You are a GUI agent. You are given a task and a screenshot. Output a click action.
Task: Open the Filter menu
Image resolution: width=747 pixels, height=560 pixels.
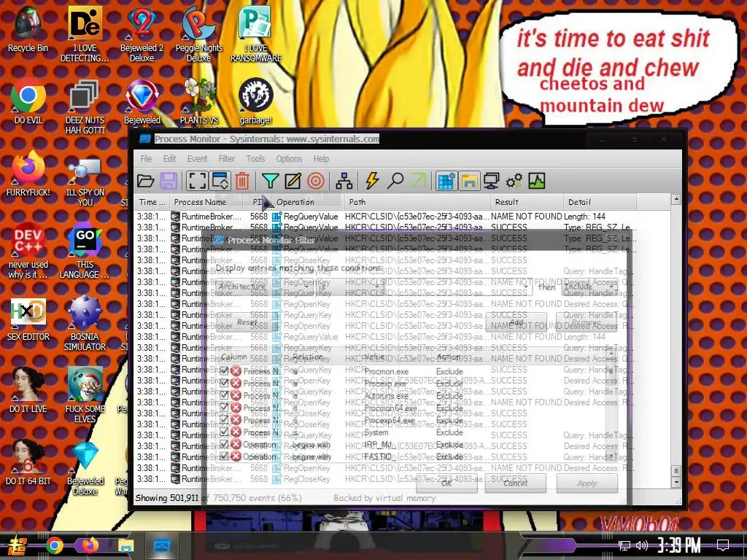[x=227, y=158]
